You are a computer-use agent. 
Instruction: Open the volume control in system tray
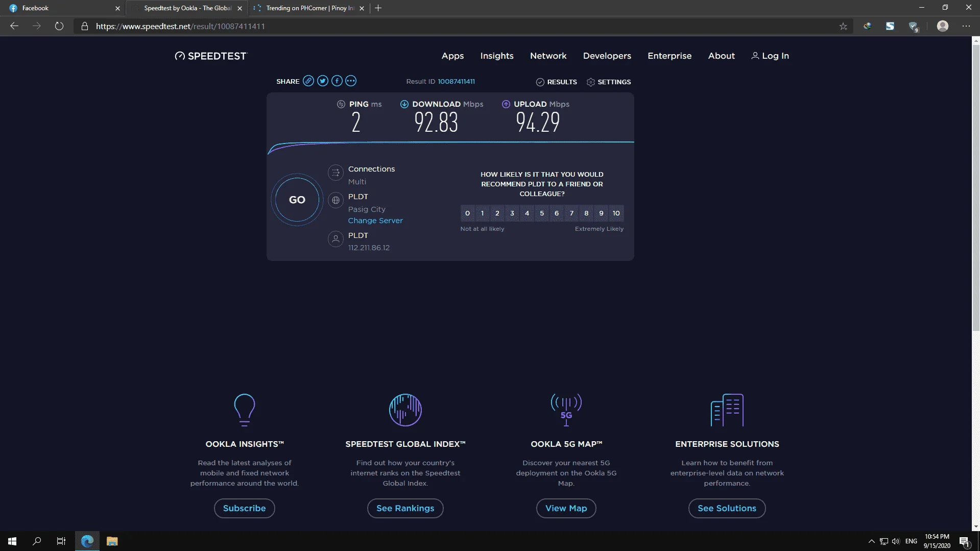coord(896,541)
